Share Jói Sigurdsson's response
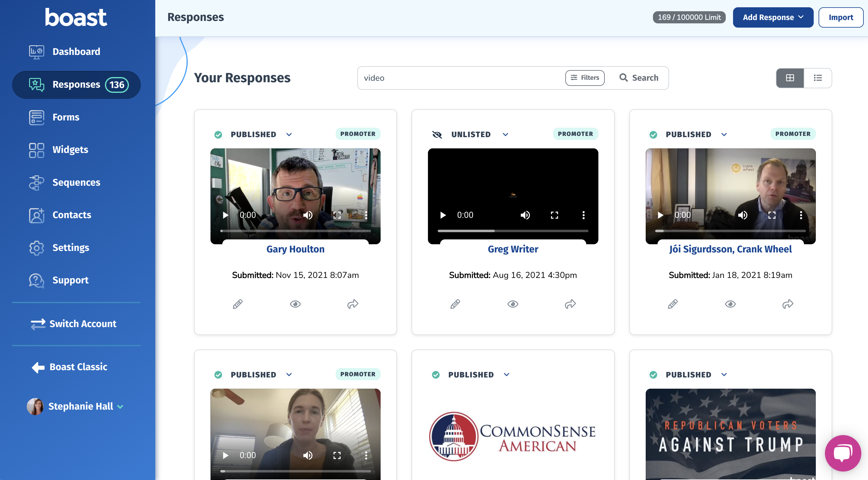 [x=788, y=304]
